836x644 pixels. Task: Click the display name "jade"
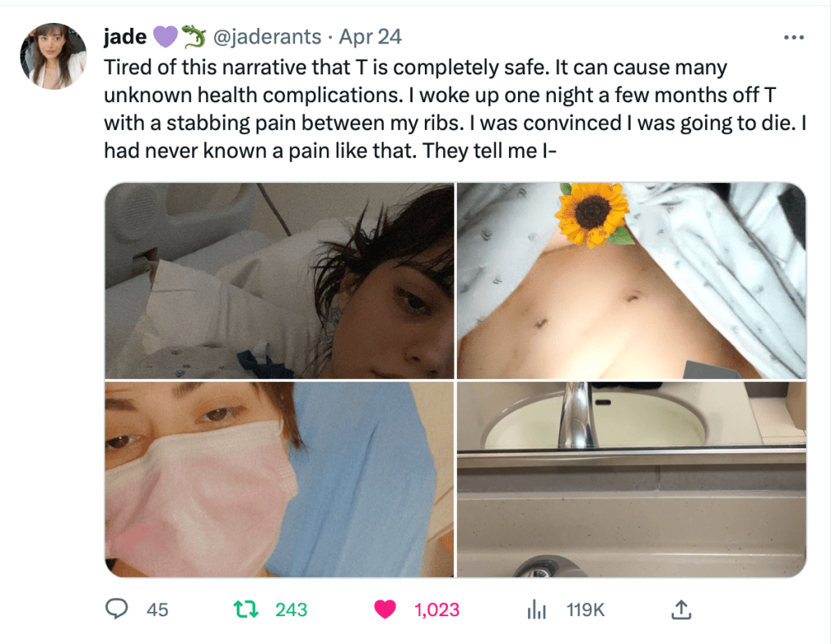click(x=125, y=37)
